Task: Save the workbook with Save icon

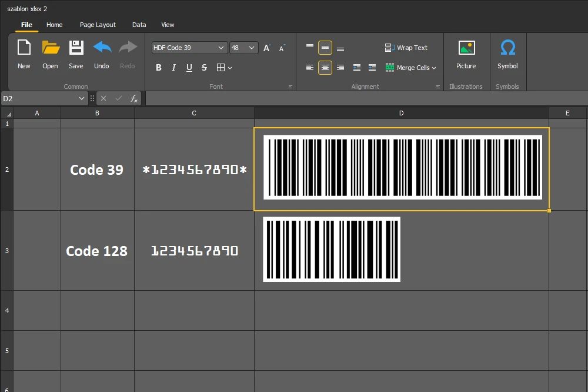Action: pos(76,54)
